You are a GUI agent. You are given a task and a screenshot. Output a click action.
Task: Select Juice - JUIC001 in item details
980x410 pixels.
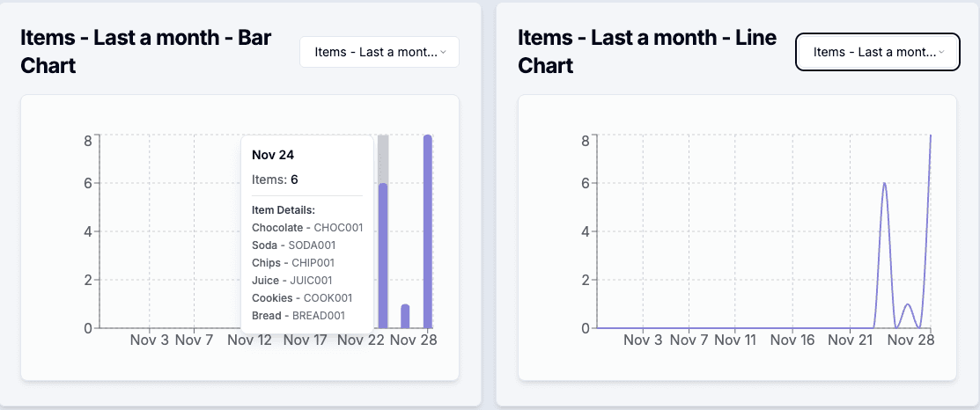(292, 281)
